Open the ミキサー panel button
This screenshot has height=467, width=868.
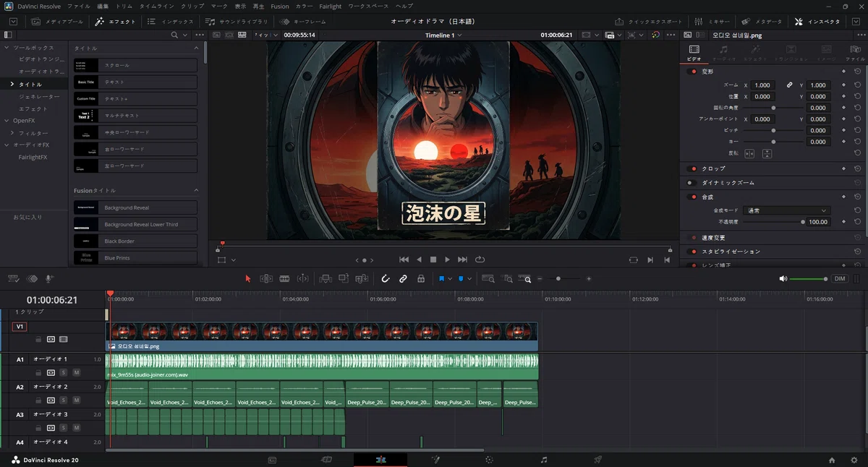(x=711, y=22)
